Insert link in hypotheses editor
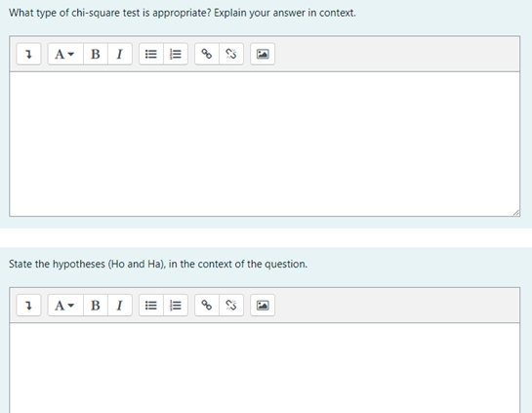532x413 pixels. pyautogui.click(x=207, y=306)
